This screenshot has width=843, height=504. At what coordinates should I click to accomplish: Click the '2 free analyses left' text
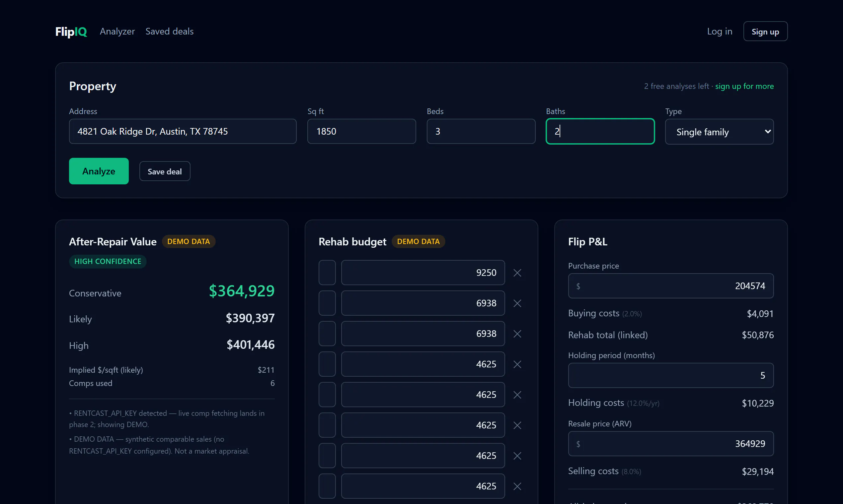tap(676, 86)
